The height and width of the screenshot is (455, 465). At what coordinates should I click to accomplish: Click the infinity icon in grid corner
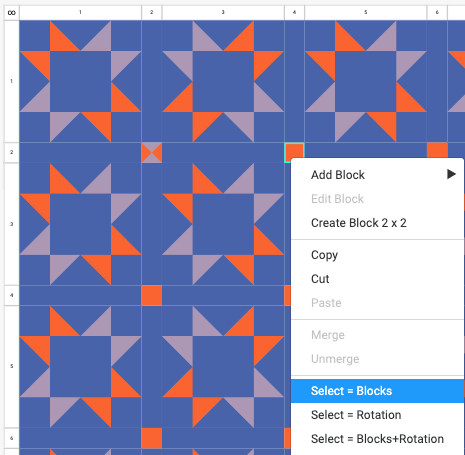pyautogui.click(x=11, y=13)
